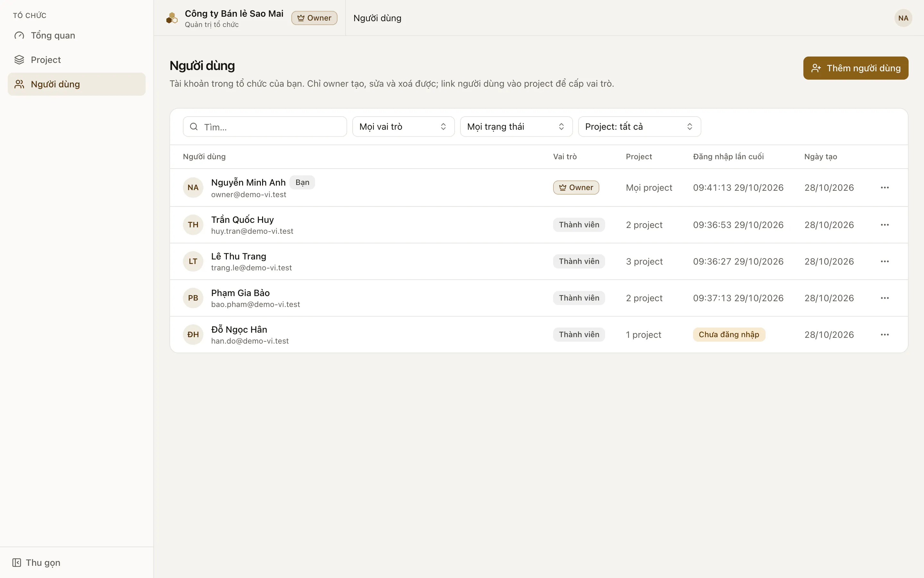Image resolution: width=924 pixels, height=578 pixels.
Task: Click the email trang.le@demo-vi.test
Action: pos(251,268)
